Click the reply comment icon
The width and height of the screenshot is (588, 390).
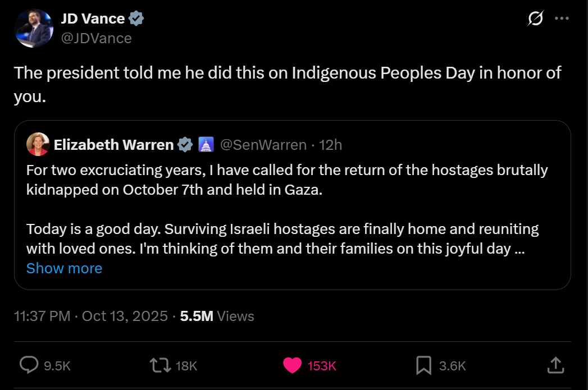[x=29, y=365]
